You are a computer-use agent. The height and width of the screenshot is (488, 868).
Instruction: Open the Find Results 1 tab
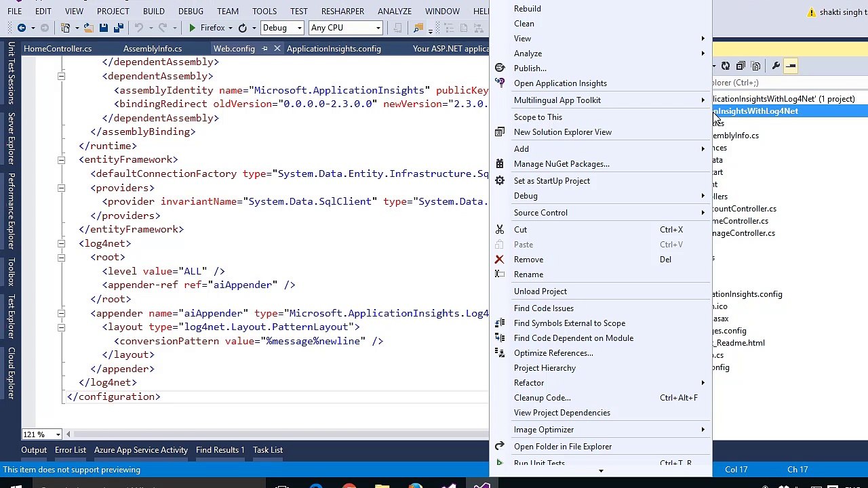tap(220, 450)
